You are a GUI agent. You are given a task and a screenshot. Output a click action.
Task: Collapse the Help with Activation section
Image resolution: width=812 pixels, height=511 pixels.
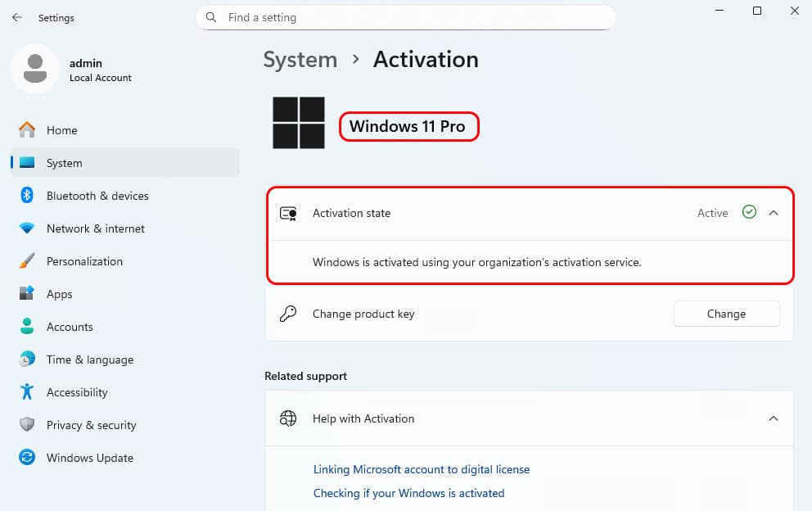point(774,418)
